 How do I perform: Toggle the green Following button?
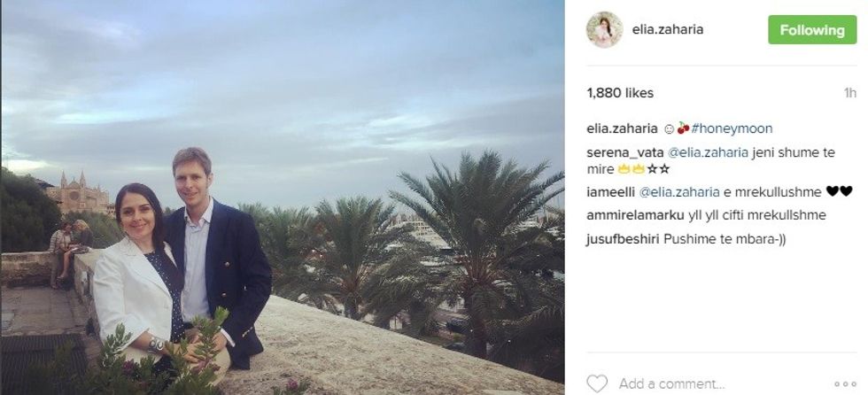point(812,30)
